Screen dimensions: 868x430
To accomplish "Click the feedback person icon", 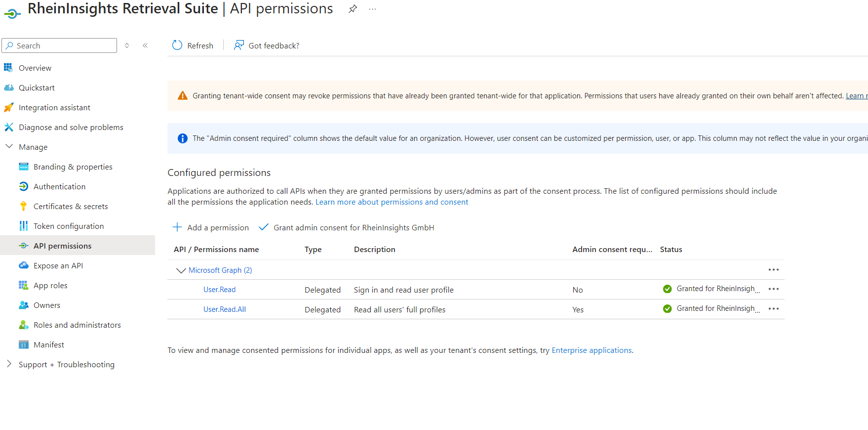I will click(x=239, y=45).
